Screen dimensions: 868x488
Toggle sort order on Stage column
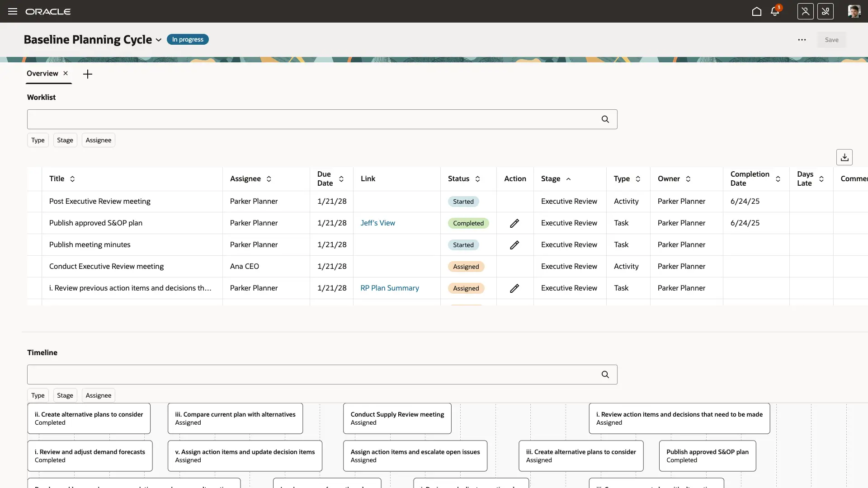[568, 179]
